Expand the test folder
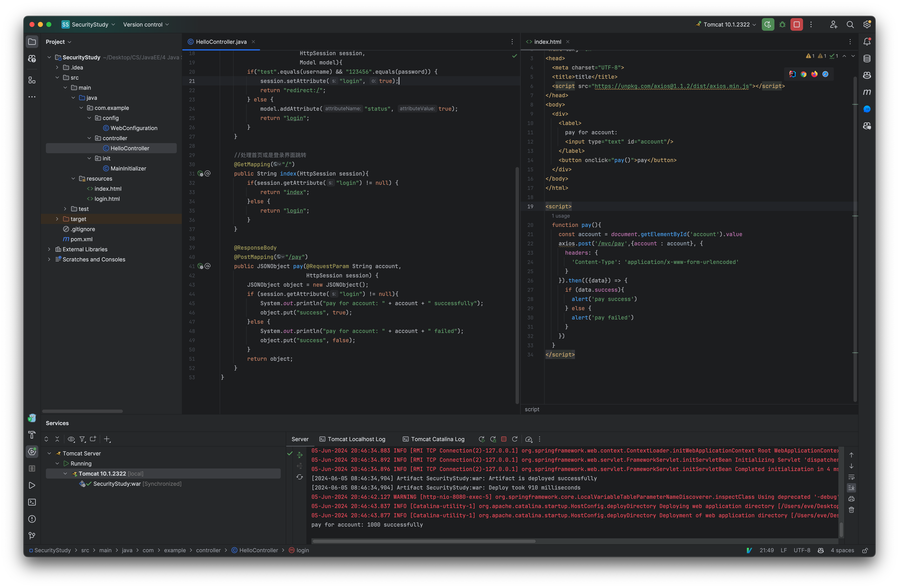 65,209
